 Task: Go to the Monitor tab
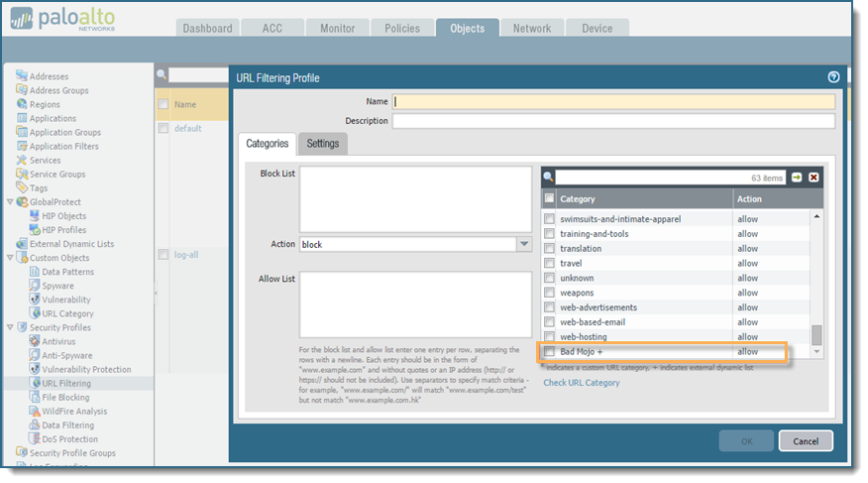tap(337, 28)
